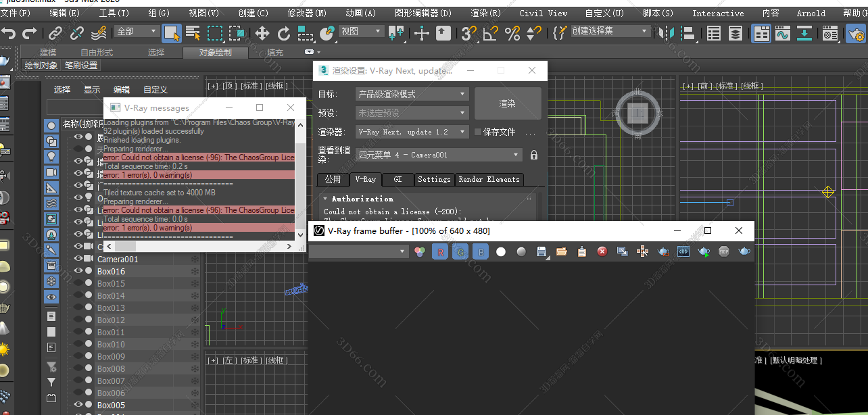Select the Select and Rotate tool

(x=284, y=33)
